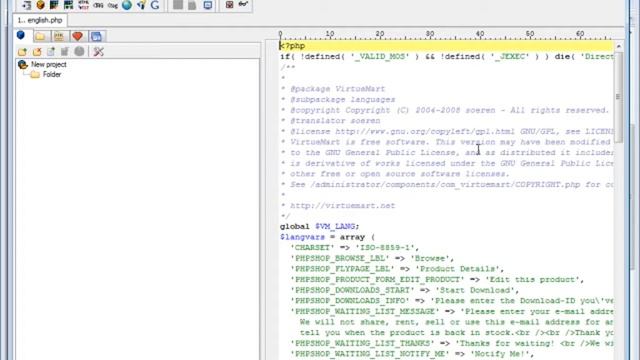
Task: Click the editor vertical scrollbar up arrow
Action: pos(618,46)
